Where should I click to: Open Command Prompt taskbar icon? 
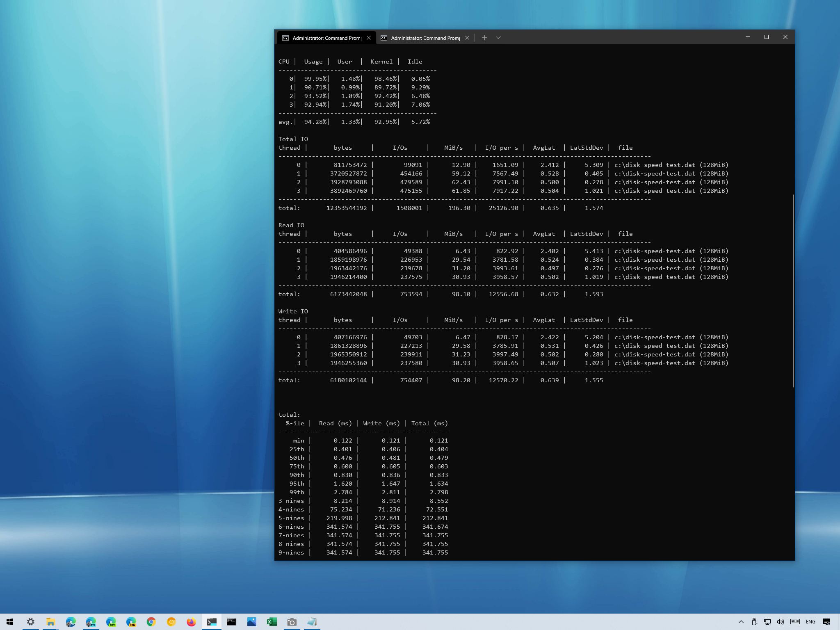[231, 622]
